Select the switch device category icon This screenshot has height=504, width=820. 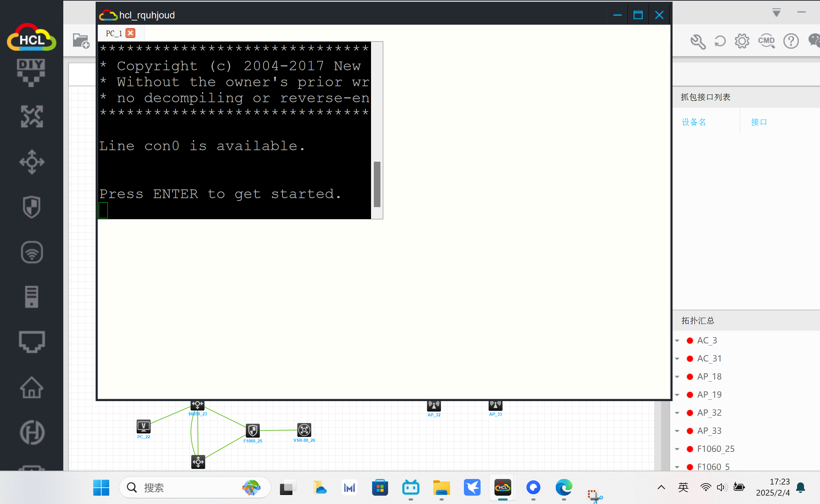[31, 162]
